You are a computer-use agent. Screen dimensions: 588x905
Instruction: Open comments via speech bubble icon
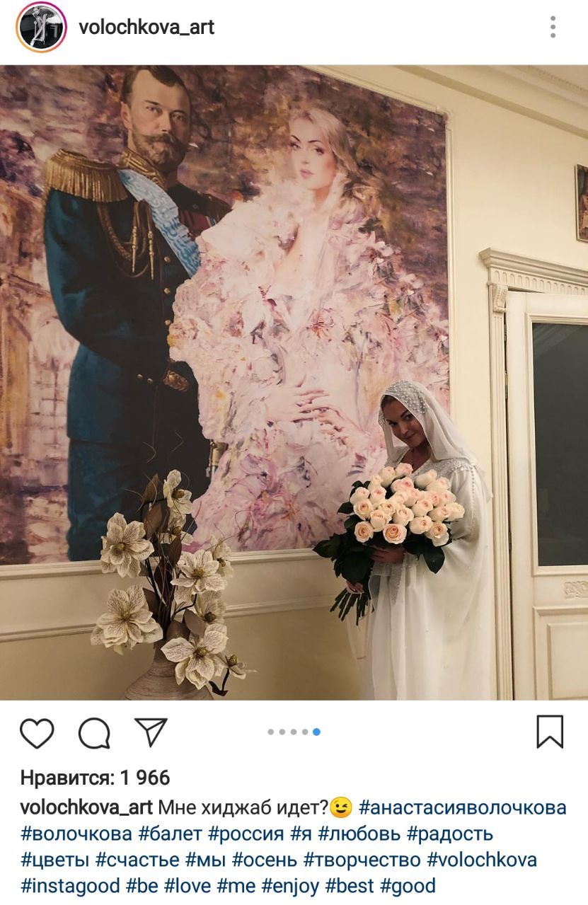point(94,732)
